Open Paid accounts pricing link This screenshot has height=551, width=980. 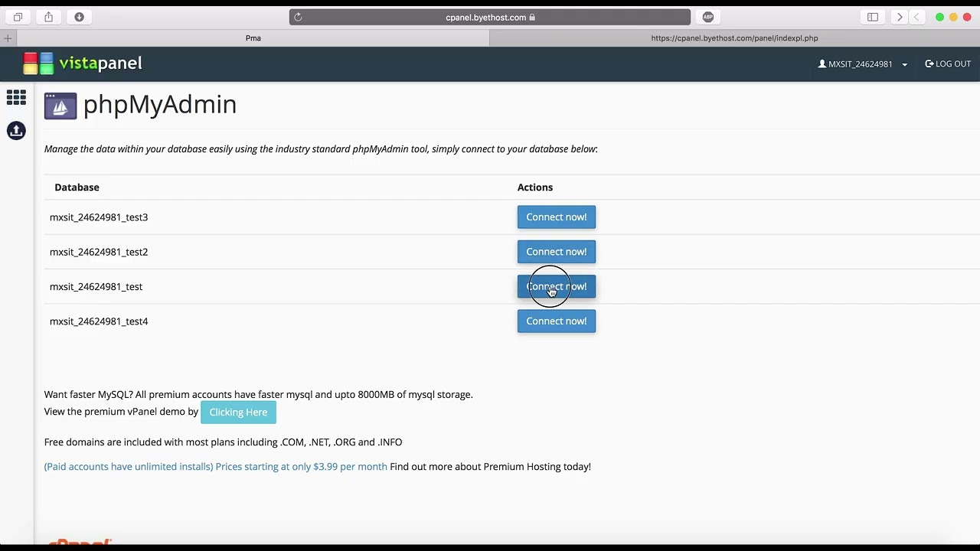[x=216, y=467]
